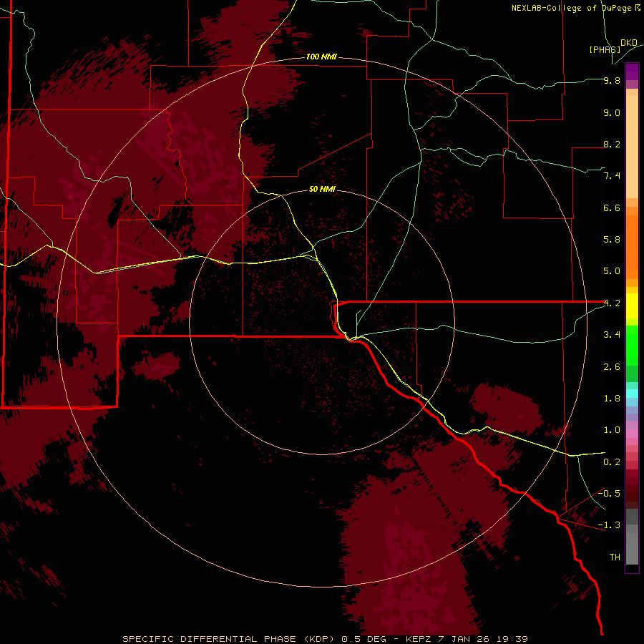Screen dimensions: 644x644
Task: Click the 5.8 value on color scale
Action: tap(612, 240)
